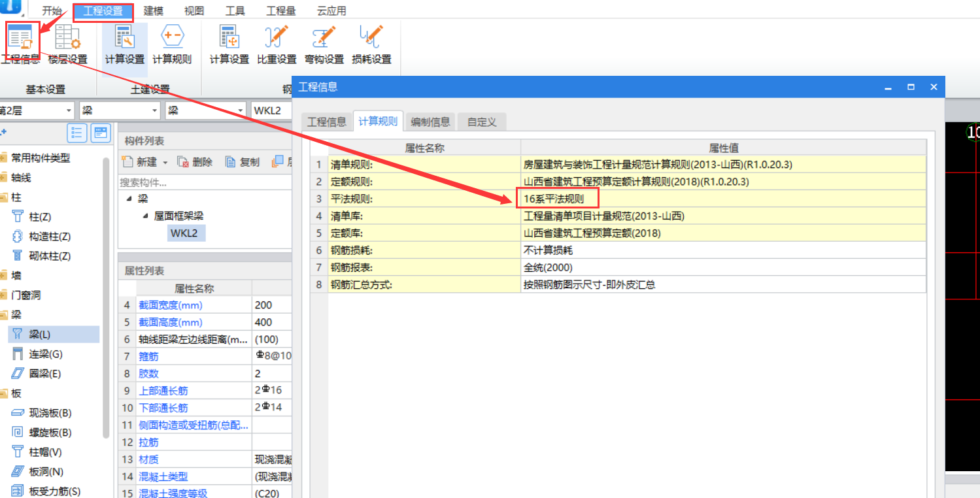The image size is (980, 498).
Task: Click 清单规则 value cell
Action: [724, 164]
